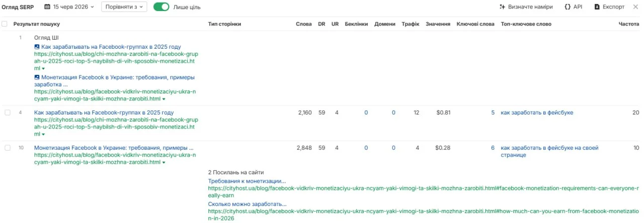This screenshot has width=644, height=223.
Task: Sort by Топ-ключове слово column header
Action: 526,24
